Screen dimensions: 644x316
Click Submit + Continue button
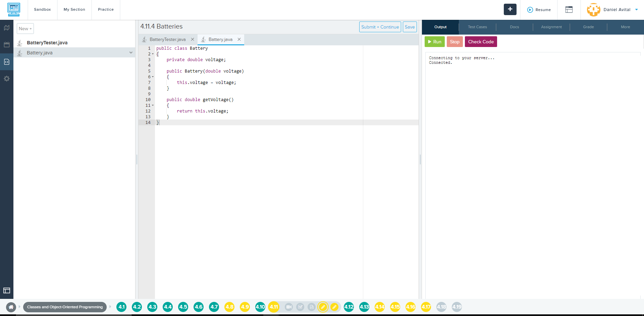pos(380,27)
